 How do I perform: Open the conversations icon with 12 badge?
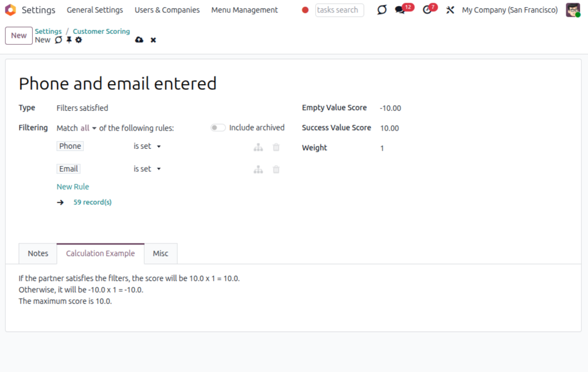tap(400, 10)
